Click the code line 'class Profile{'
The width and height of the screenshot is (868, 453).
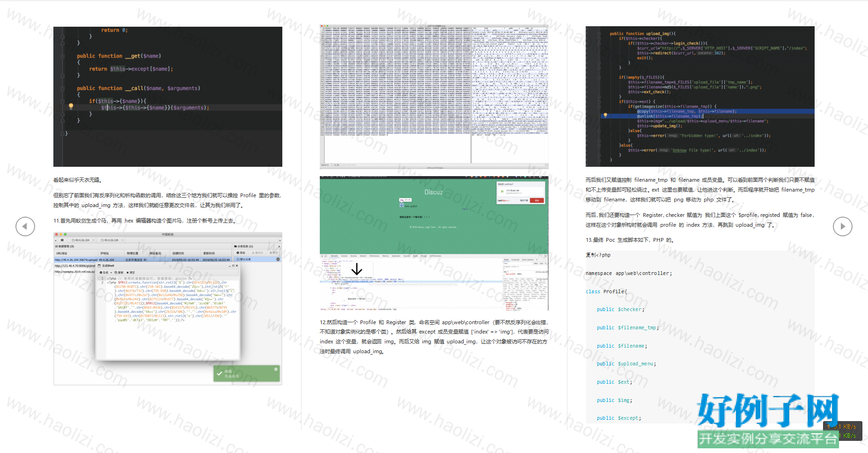[606, 291]
